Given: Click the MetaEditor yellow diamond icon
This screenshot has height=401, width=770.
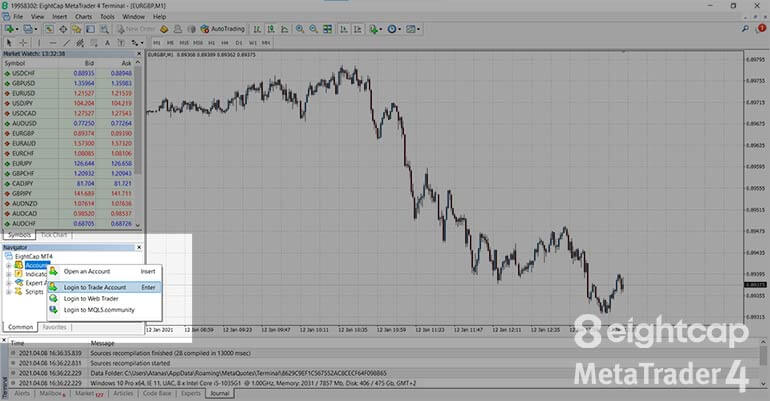Looking at the screenshot, I should pyautogui.click(x=164, y=29).
